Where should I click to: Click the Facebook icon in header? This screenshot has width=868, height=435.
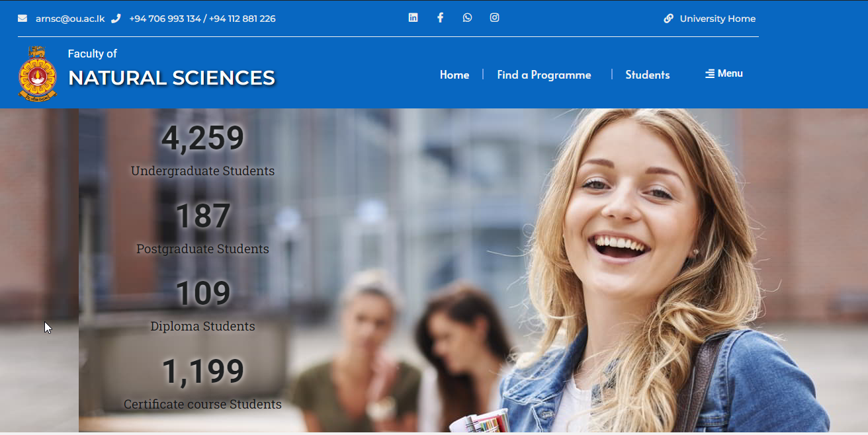pyautogui.click(x=440, y=18)
